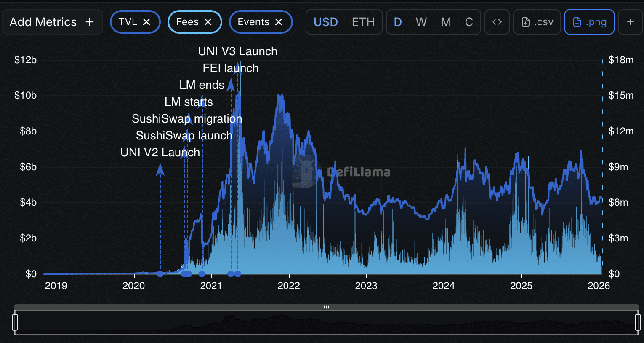Click the UNI V3 Launch event marker dot

point(238,274)
